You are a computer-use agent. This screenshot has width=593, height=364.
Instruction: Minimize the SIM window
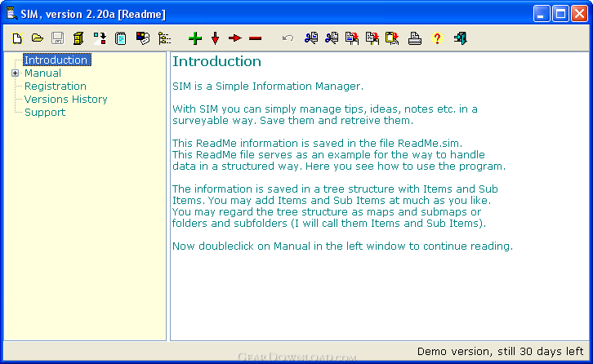(542, 14)
